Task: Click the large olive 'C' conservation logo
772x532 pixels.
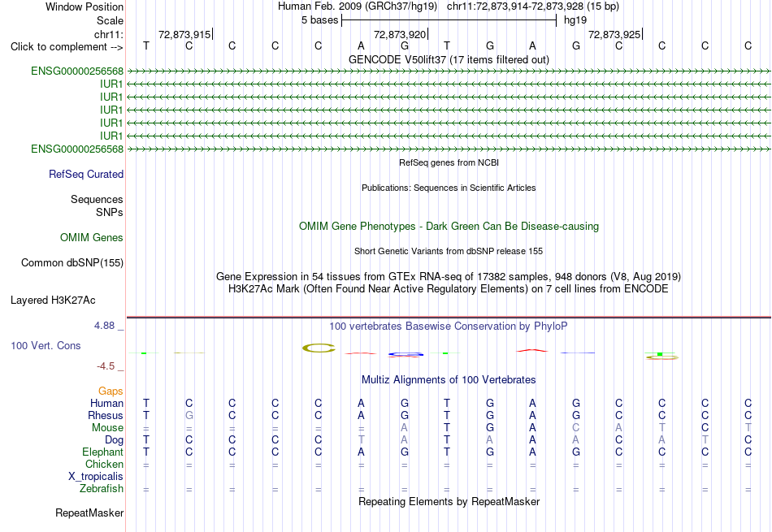Action: tap(319, 348)
